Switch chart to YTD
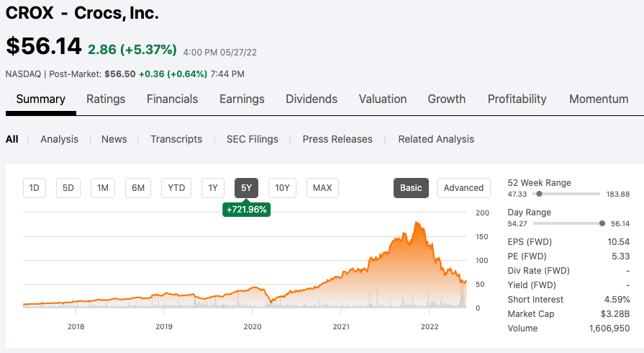Viewport: 644px width, 353px height. pyautogui.click(x=176, y=188)
